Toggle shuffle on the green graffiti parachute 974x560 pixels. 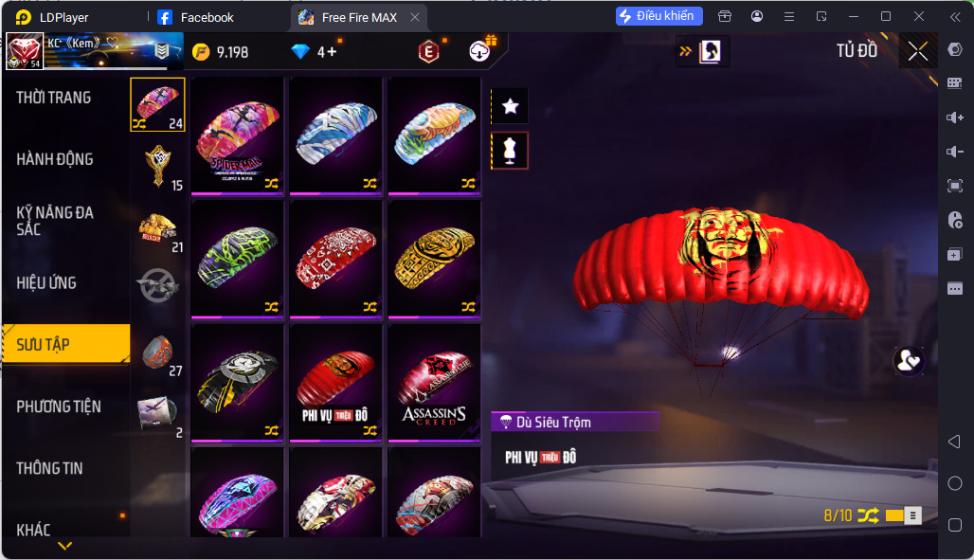(x=272, y=306)
